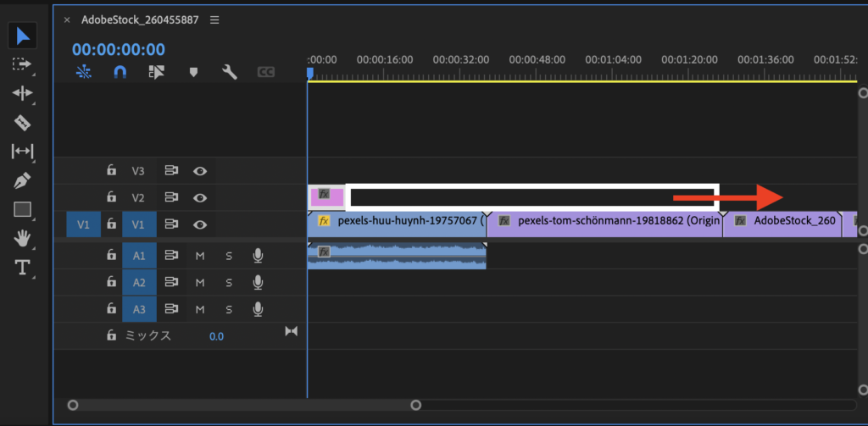Activate the Pen tool

pyautogui.click(x=23, y=180)
